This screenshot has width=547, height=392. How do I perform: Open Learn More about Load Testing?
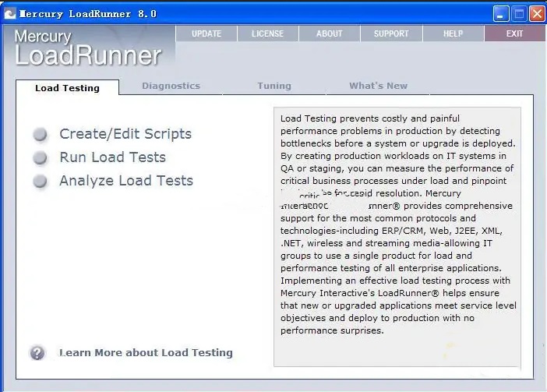146,352
